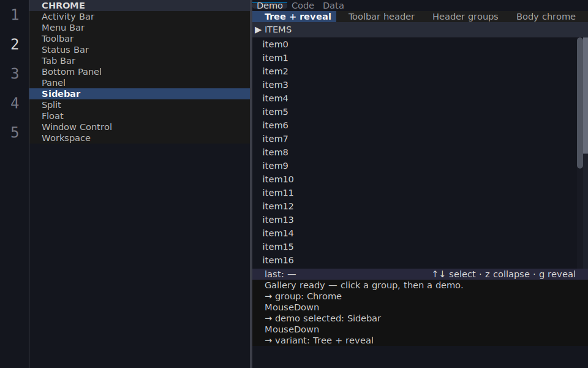Open the Code tab
The width and height of the screenshot is (588, 368).
[303, 6]
